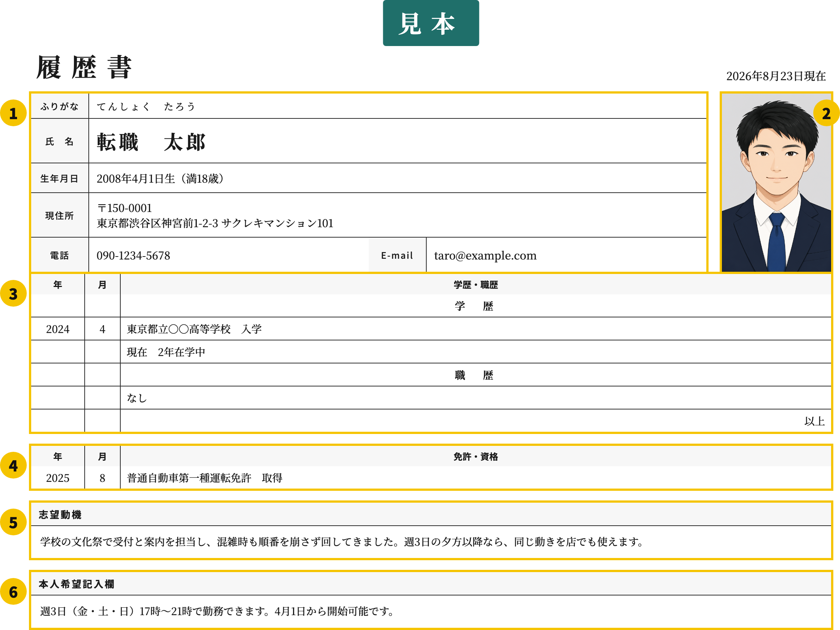The height and width of the screenshot is (630, 840).
Task: Click birth date 2008年4月1日生（満18歳）
Action: click(161, 179)
